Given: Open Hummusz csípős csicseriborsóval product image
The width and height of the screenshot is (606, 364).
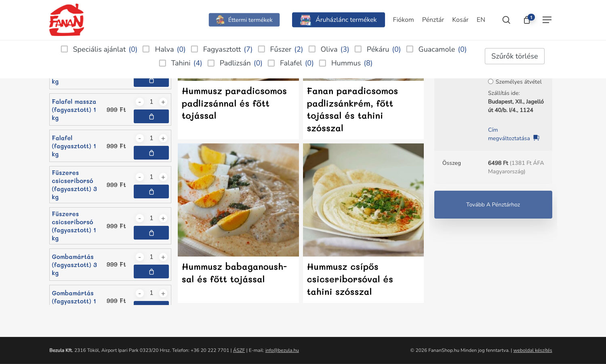Looking at the screenshot, I should pyautogui.click(x=363, y=200).
